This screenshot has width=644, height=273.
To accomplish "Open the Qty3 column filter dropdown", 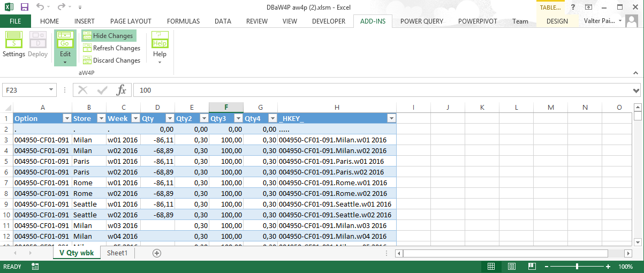I will [x=238, y=118].
